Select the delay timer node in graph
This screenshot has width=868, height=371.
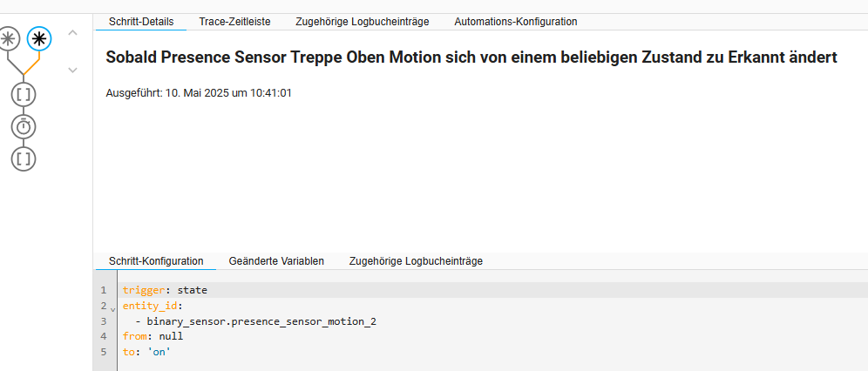(24, 126)
